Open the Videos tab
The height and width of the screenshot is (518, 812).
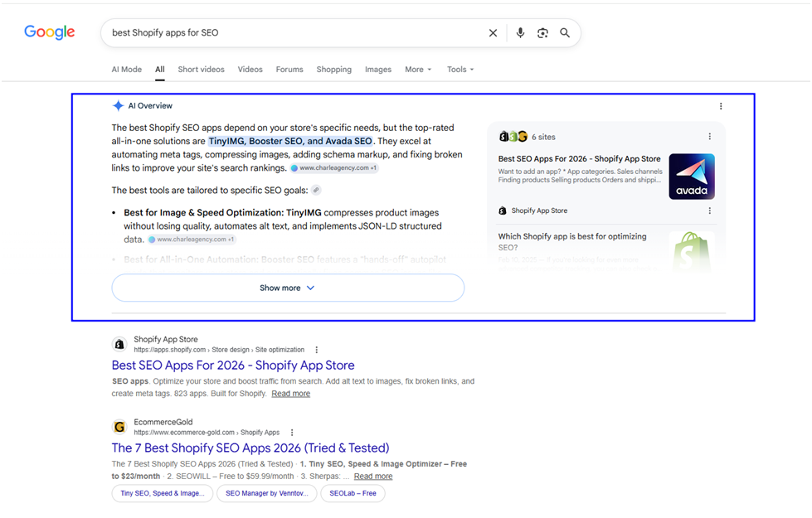point(250,70)
